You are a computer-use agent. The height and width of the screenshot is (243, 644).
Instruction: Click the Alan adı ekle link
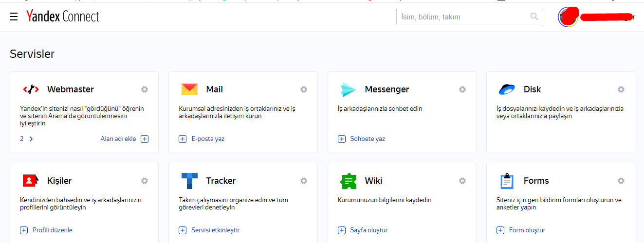(x=118, y=139)
